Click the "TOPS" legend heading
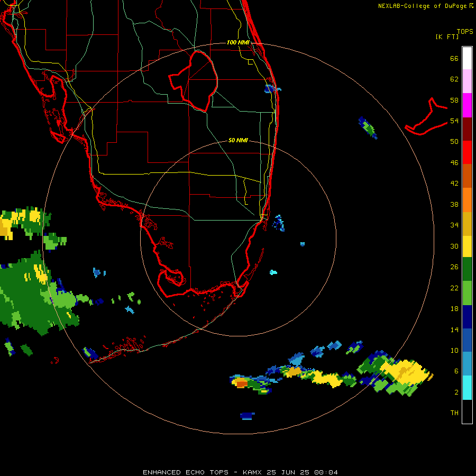Screen dimensions: 476x476 (465, 32)
